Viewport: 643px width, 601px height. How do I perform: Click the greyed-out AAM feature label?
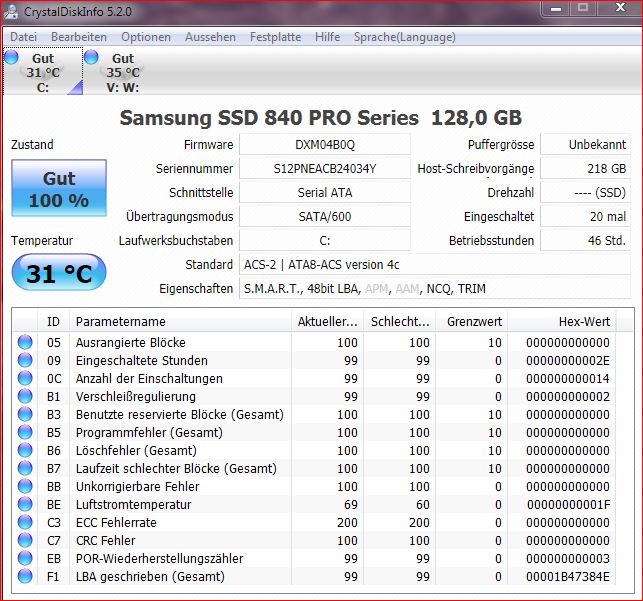pyautogui.click(x=408, y=289)
